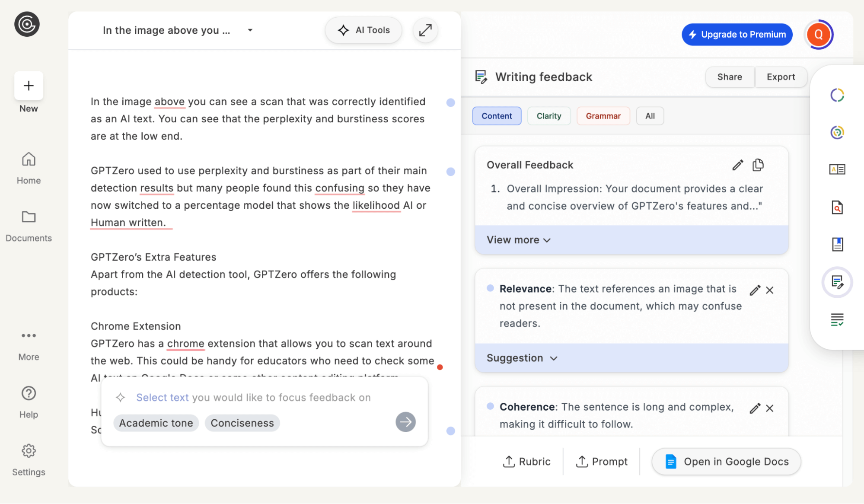Image resolution: width=864 pixels, height=504 pixels.
Task: Click the comment dot beside GPTZero paragraph
Action: tap(450, 172)
